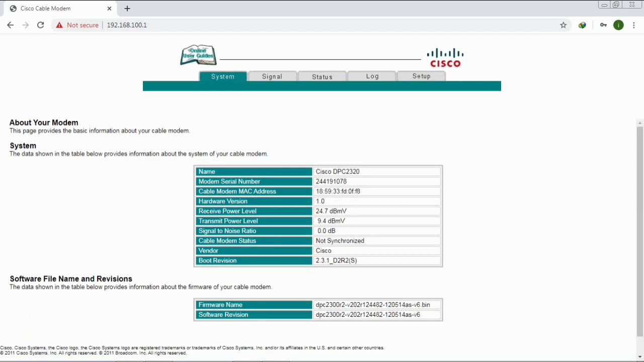Open a new browser tab

pyautogui.click(x=127, y=9)
